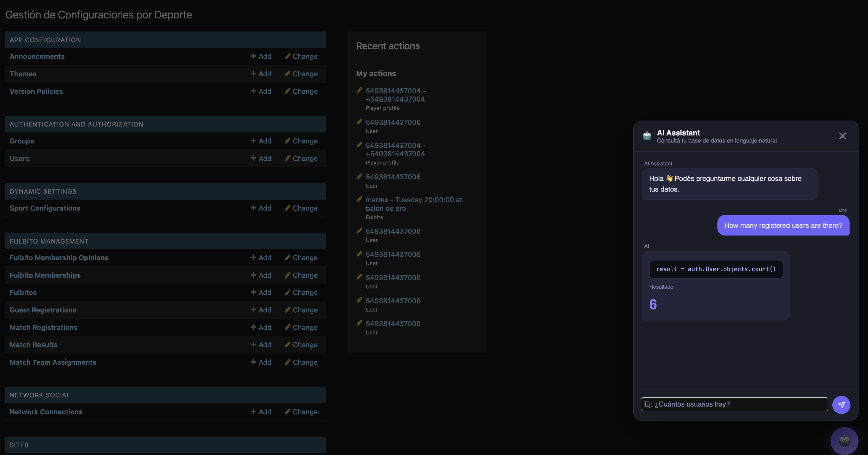Change Themes entries
Viewport: 868px width, 455px height.
point(301,74)
